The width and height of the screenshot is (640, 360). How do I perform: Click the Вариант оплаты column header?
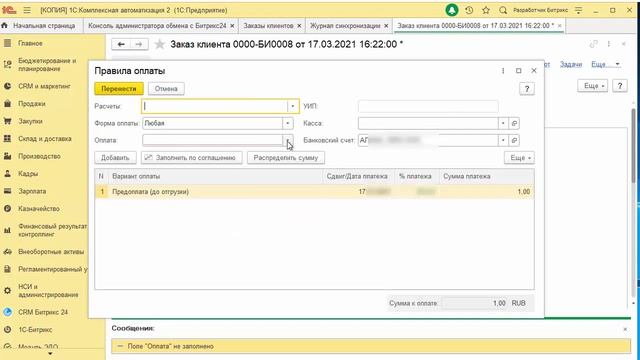pyautogui.click(x=216, y=176)
